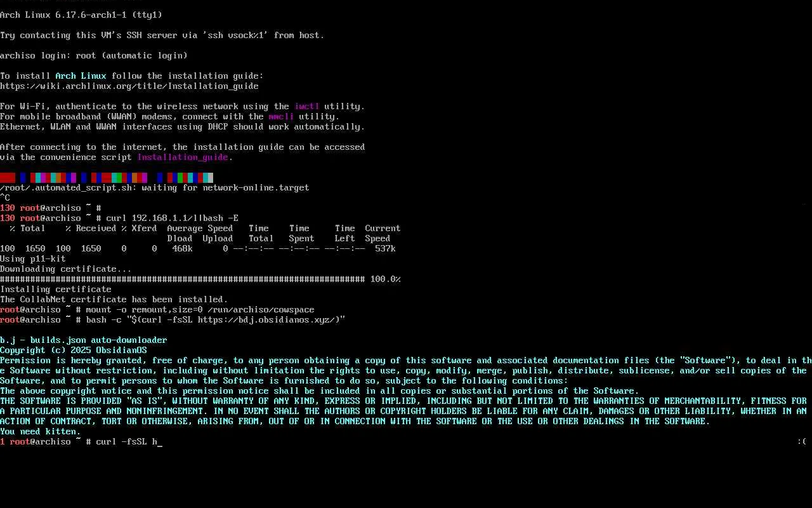Click the "b.j - builds.json auto-downloader" title
The height and width of the screenshot is (508, 812).
(x=84, y=340)
